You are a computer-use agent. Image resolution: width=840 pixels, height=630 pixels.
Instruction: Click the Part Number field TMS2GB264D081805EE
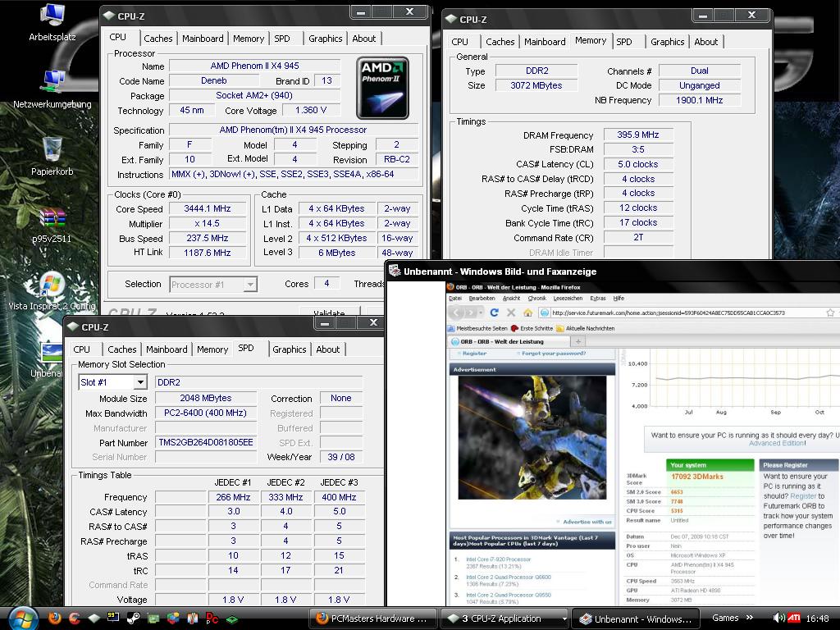206,442
